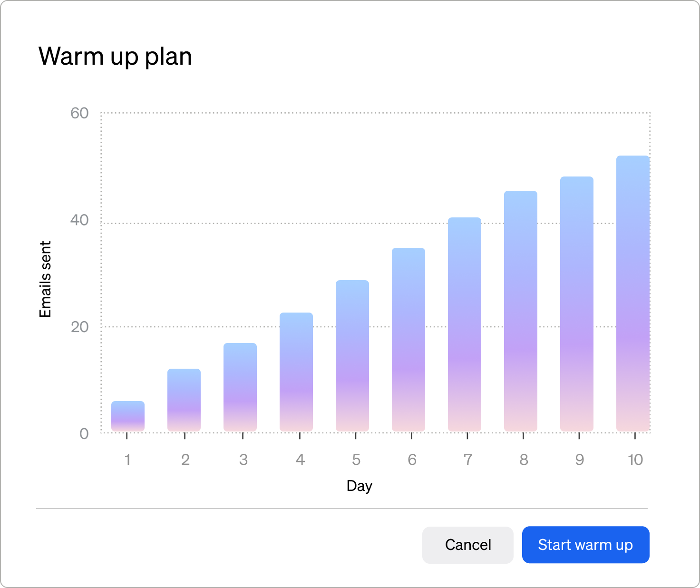
Task: Click the Day 7 bar
Action: [465, 324]
